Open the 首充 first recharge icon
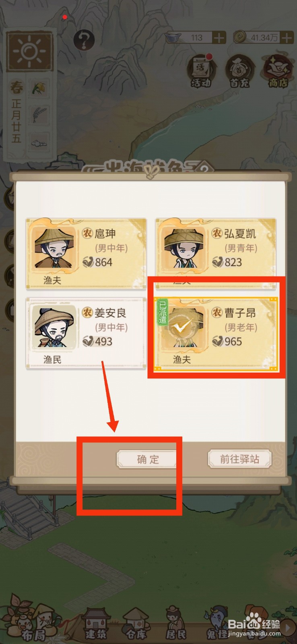This screenshot has height=644, width=297. [239, 71]
